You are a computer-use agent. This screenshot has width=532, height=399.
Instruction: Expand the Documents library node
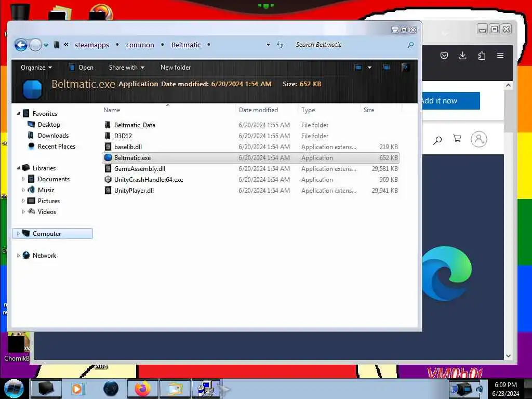tap(23, 179)
